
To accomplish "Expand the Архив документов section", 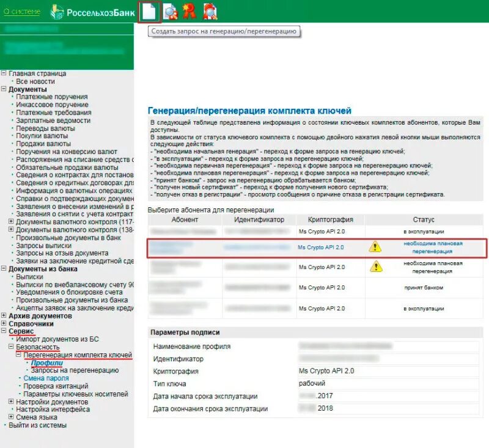I will click(4, 315).
